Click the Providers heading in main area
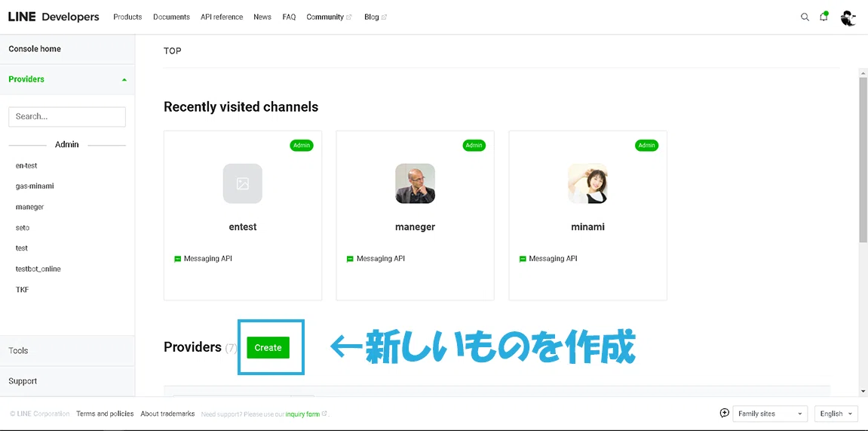 point(192,347)
